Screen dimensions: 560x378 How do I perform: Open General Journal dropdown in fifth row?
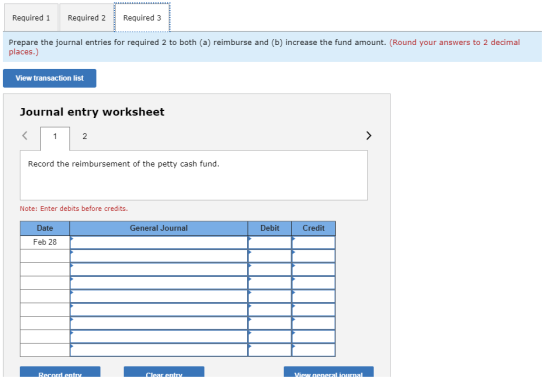coord(159,297)
